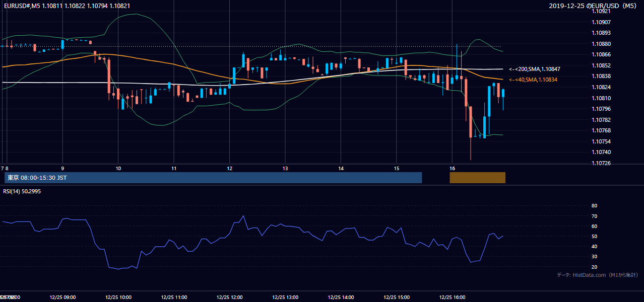Image resolution: width=644 pixels, height=302 pixels.
Task: Click time axis label 12/25 12:00
Action: tap(229, 297)
